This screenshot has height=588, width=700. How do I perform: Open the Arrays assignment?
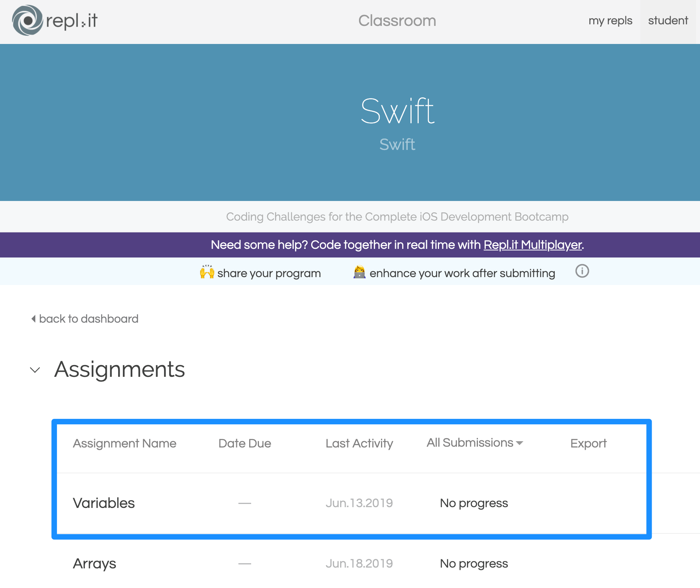point(95,564)
